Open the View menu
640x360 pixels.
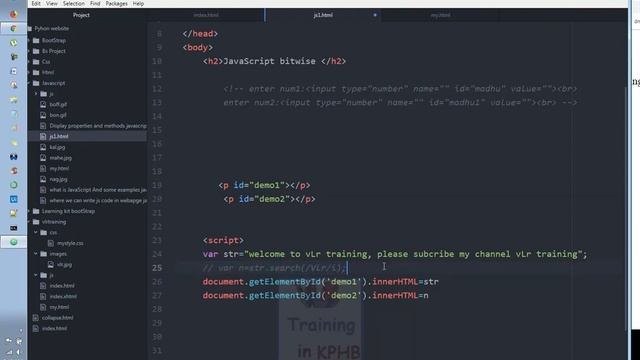[51, 4]
